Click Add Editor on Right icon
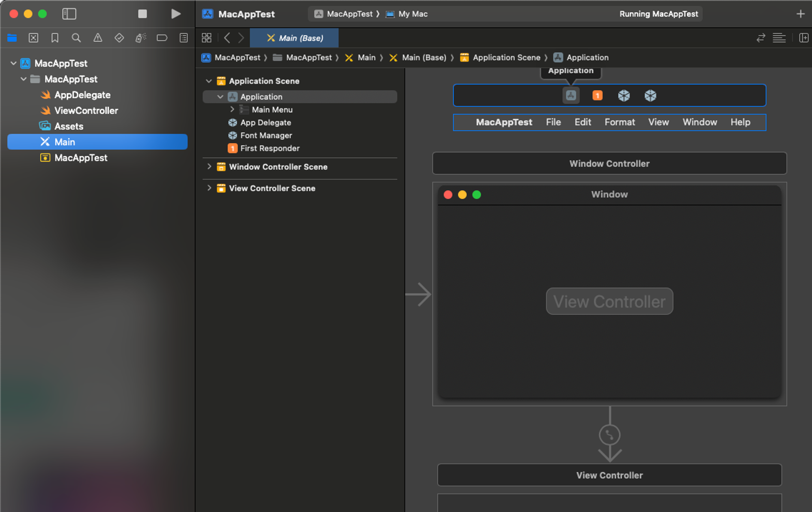The width and height of the screenshot is (812, 512). tap(803, 38)
